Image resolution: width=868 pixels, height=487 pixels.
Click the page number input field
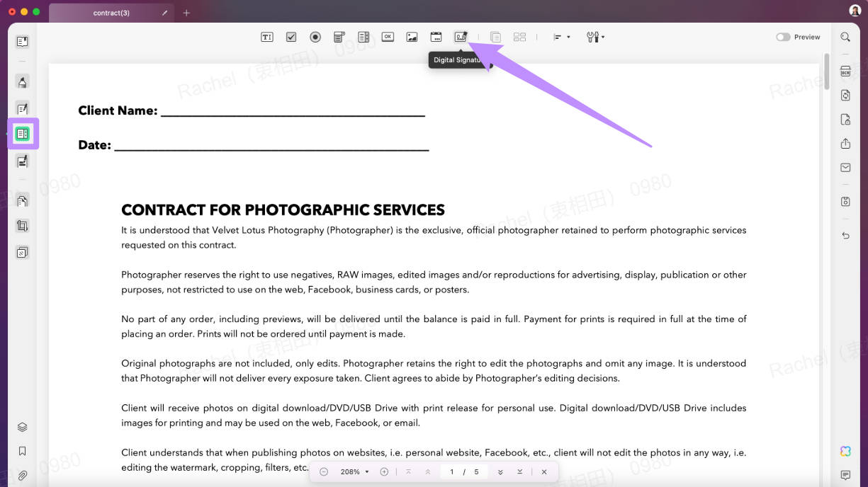point(451,471)
